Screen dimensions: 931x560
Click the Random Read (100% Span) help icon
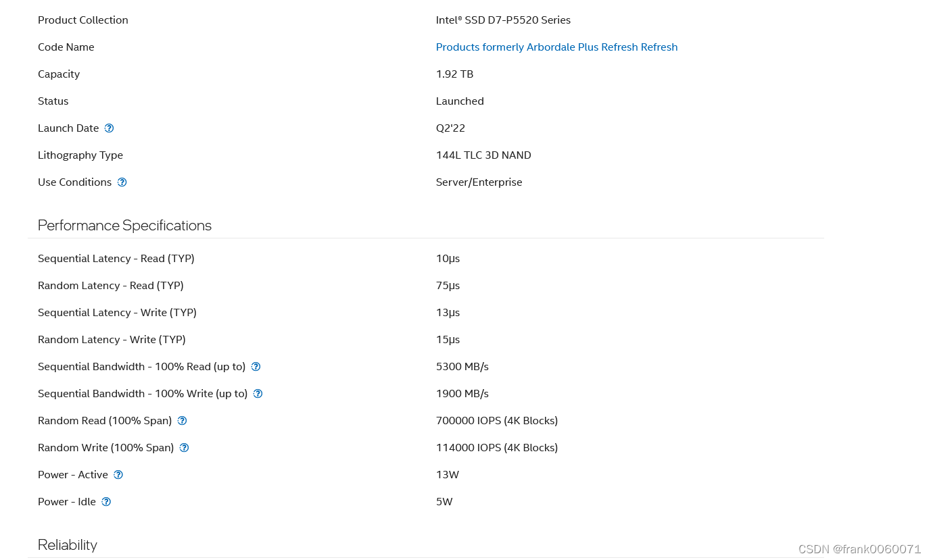pyautogui.click(x=182, y=421)
